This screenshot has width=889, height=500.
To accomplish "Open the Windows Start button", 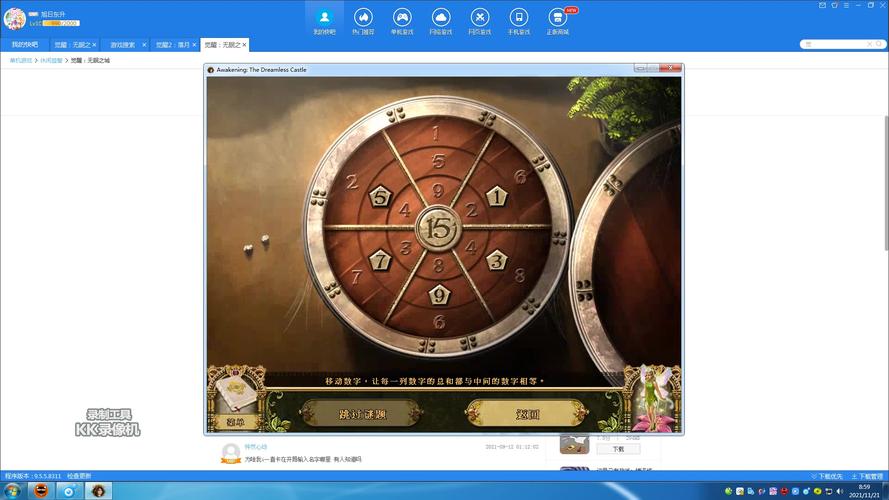I will click(12, 491).
